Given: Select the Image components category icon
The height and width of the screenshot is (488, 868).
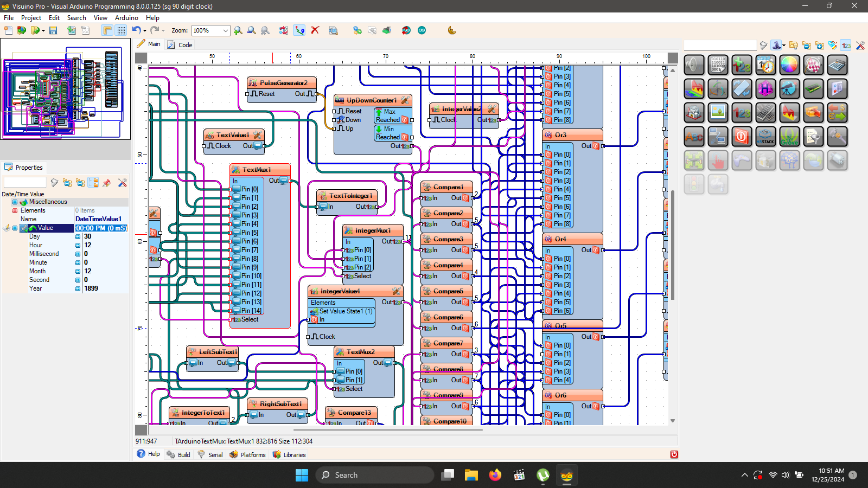Looking at the screenshot, I should click(718, 113).
